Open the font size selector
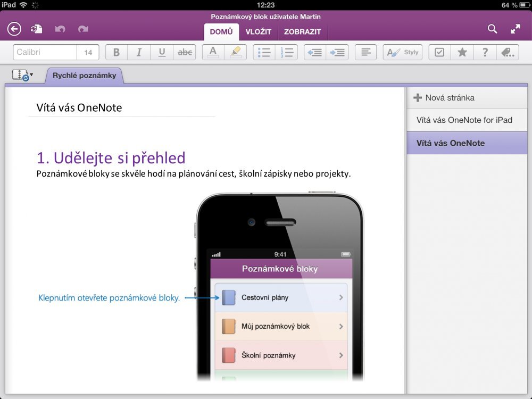 point(88,52)
